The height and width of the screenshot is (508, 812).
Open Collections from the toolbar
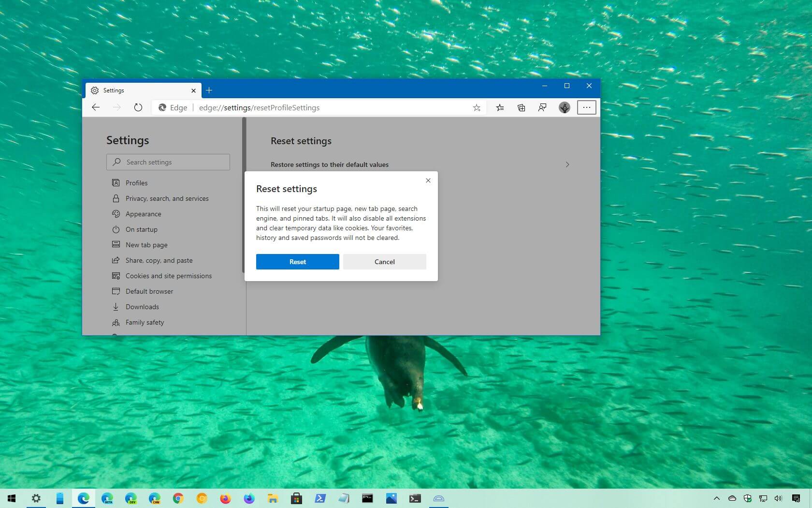[x=521, y=107]
